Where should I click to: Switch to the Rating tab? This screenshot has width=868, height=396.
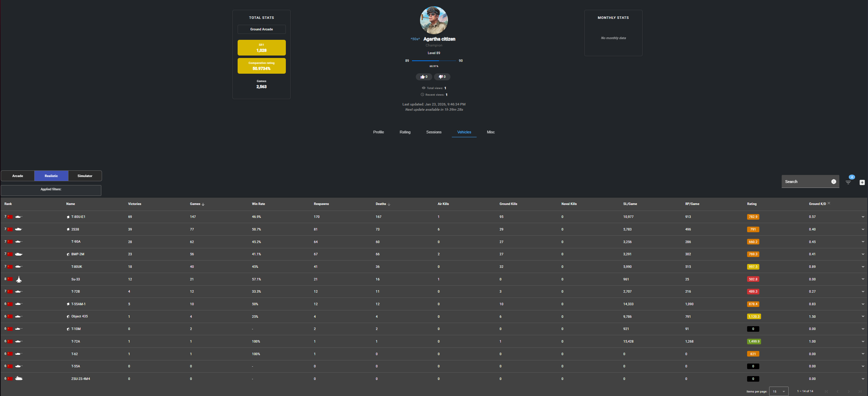405,132
